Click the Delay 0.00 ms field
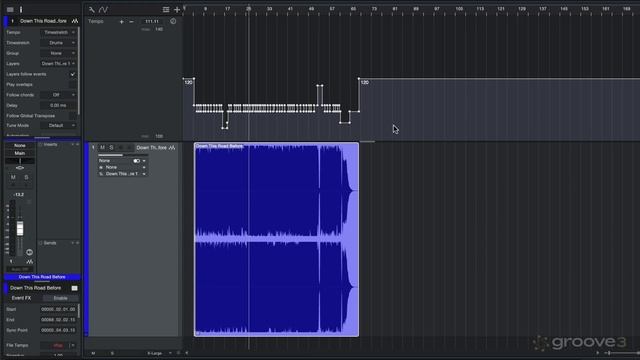Screen dimensions: 640x360 [x=58, y=105]
